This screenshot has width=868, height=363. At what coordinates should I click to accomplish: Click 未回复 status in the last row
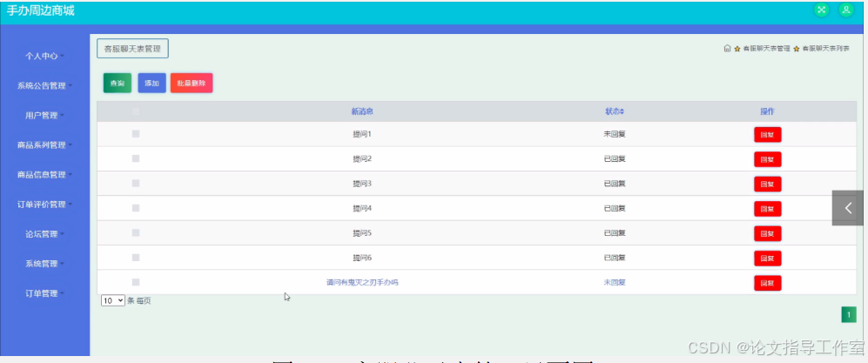pyautogui.click(x=615, y=283)
